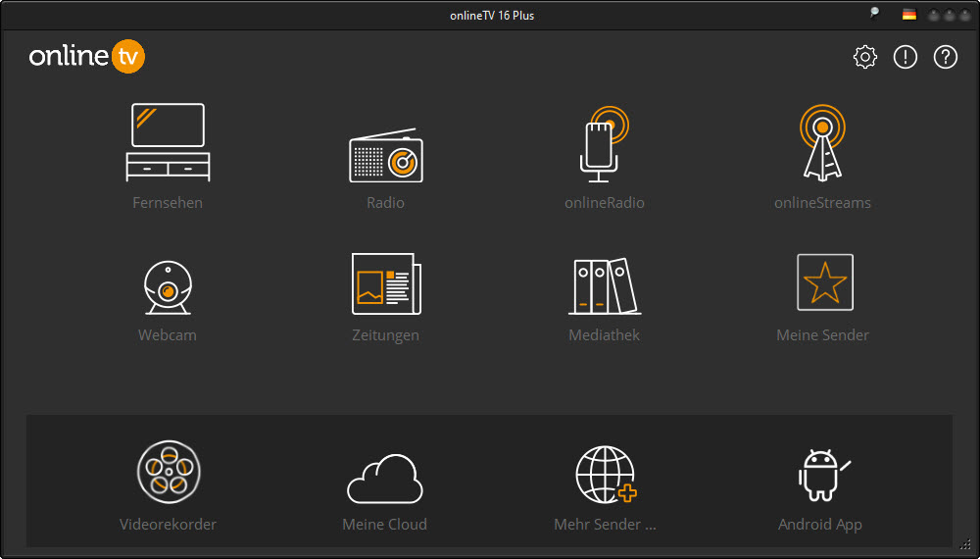Launch the Videorekorder film reel icon
The height and width of the screenshot is (559, 980).
tap(169, 472)
